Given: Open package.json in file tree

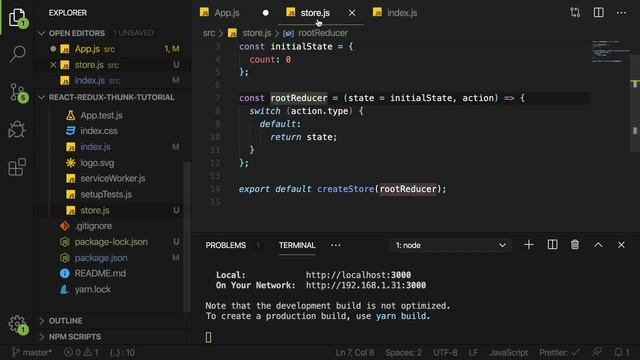Looking at the screenshot, I should click(x=101, y=258).
